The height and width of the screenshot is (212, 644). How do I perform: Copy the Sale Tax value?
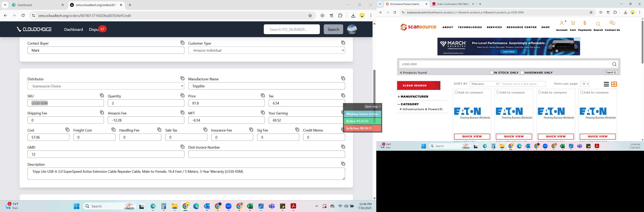click(x=205, y=129)
